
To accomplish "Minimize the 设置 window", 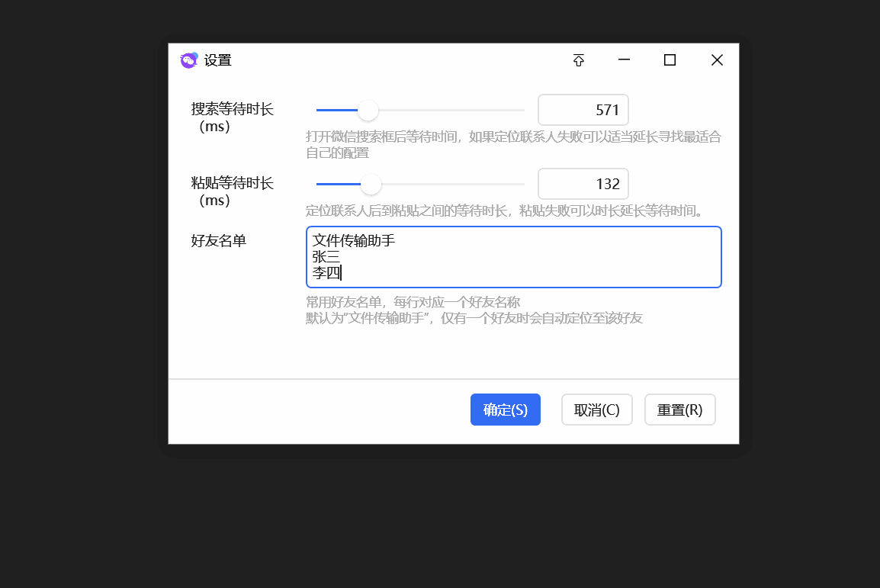I will point(624,59).
